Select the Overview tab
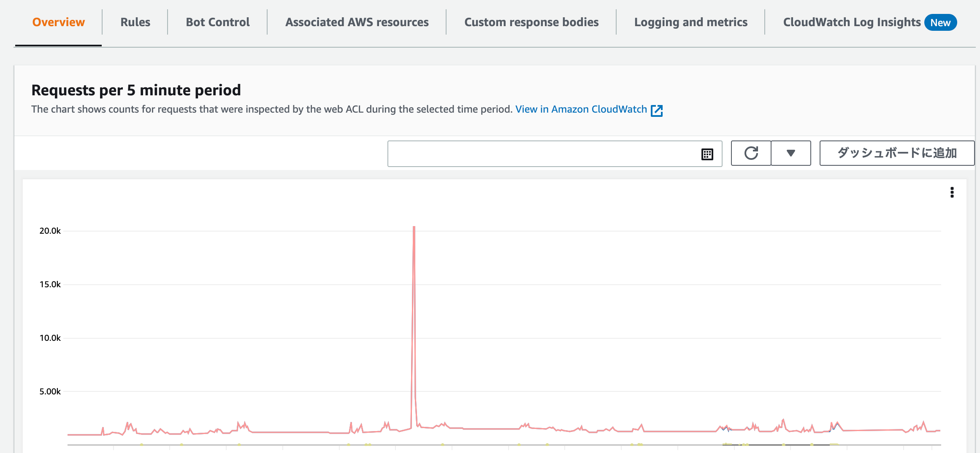 59,22
